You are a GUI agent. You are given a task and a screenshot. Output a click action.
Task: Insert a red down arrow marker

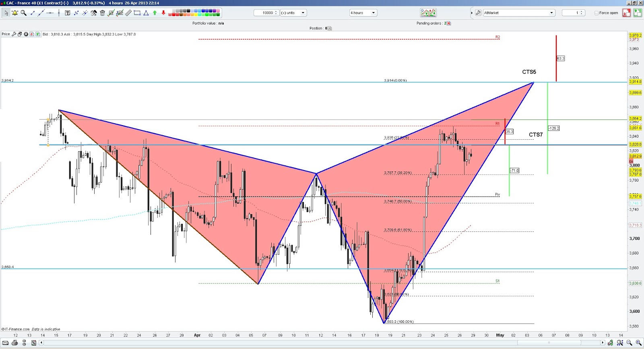(x=163, y=13)
